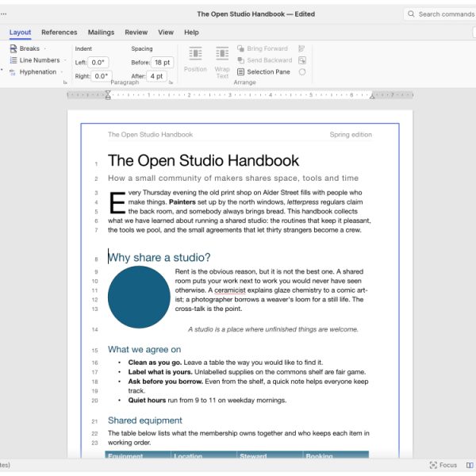Click the document title in the title bar
The image size is (476, 476).
pos(256,14)
